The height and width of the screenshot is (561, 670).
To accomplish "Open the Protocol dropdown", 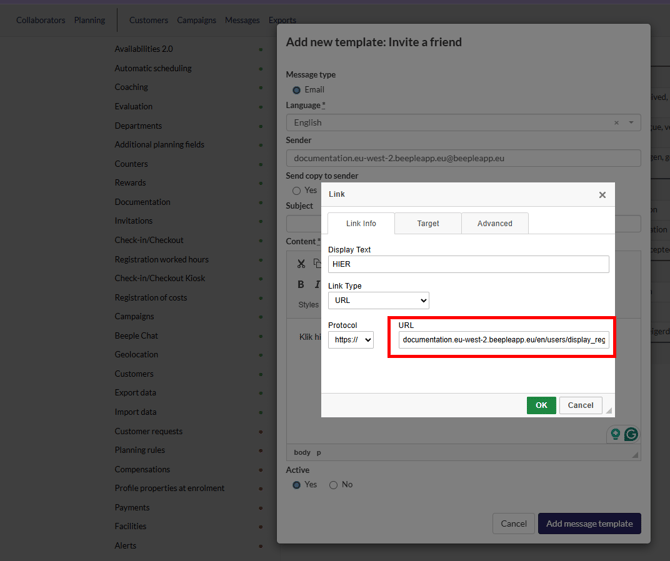I will tap(351, 340).
